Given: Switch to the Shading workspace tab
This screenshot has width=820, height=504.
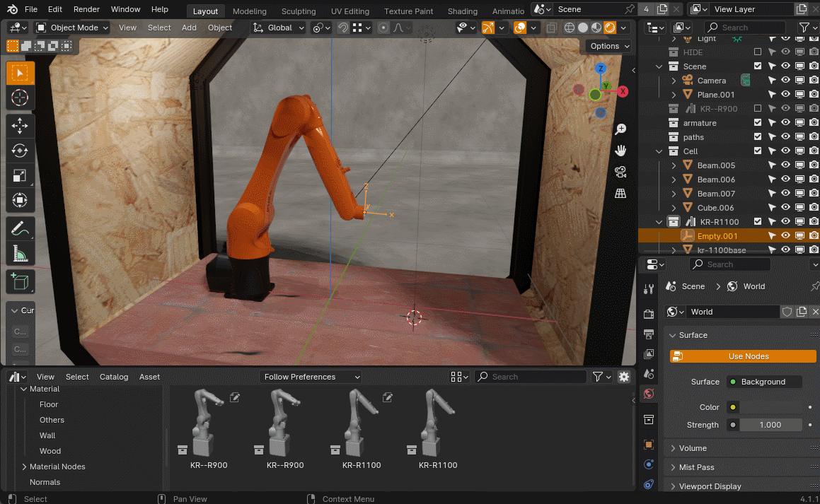Looking at the screenshot, I should click(462, 11).
